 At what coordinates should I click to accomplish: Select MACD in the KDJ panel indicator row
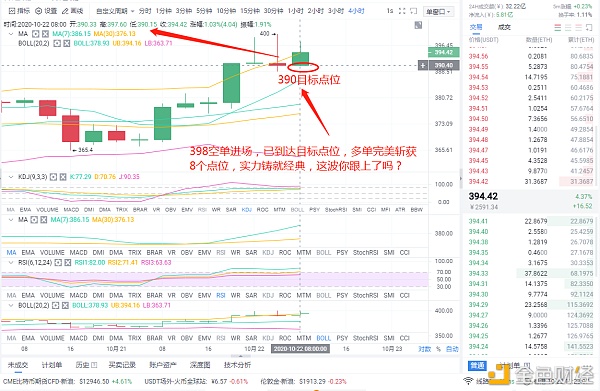(x=71, y=210)
